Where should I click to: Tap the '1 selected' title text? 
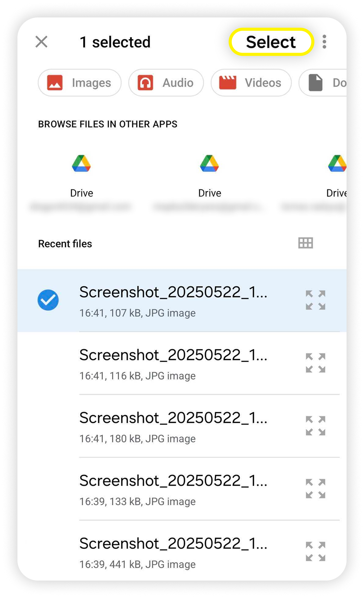(115, 42)
